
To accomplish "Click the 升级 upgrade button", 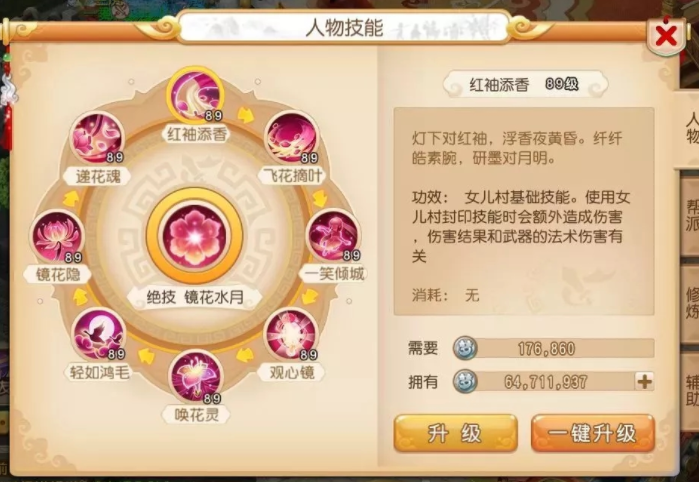I will [x=456, y=433].
